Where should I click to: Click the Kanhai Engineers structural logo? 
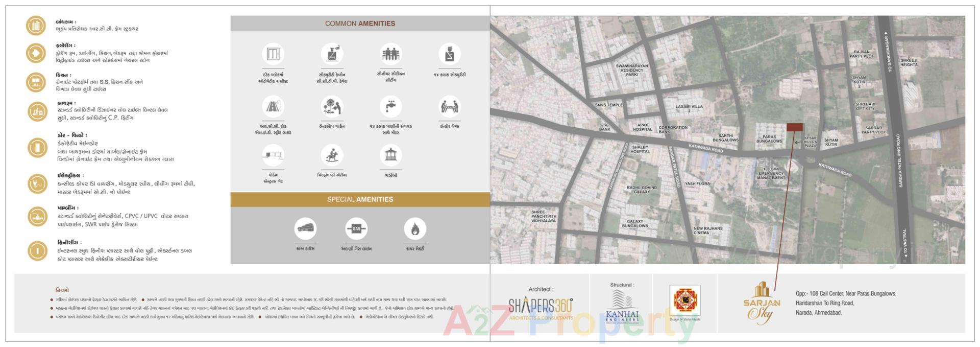(x=622, y=307)
